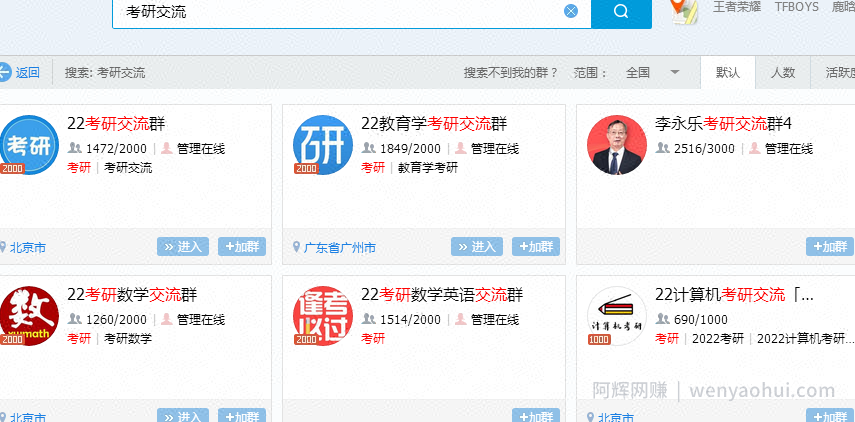Click admin icon in 22考研数学交流群 card
855x422 pixels.
[x=167, y=319]
